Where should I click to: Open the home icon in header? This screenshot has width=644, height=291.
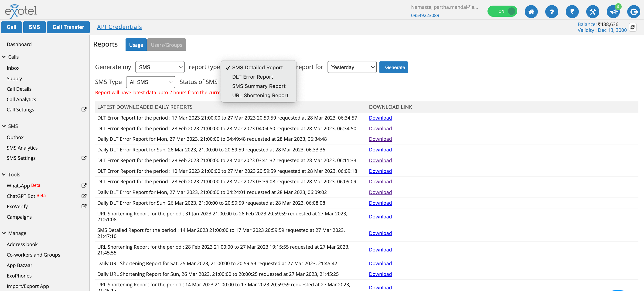[531, 11]
